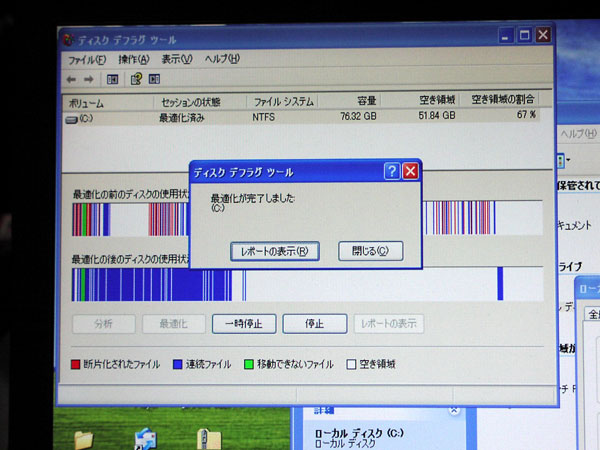Click the blue contiguous files legend swatch

tap(178, 364)
